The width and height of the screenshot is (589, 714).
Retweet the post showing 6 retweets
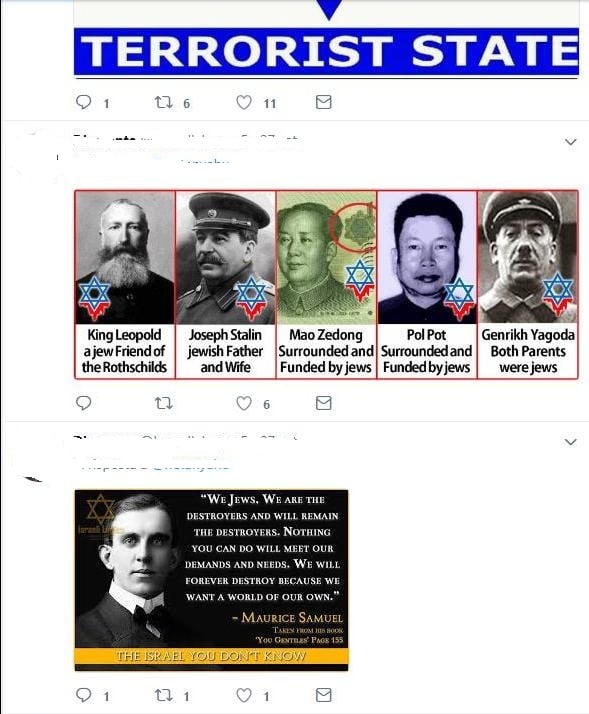point(164,102)
